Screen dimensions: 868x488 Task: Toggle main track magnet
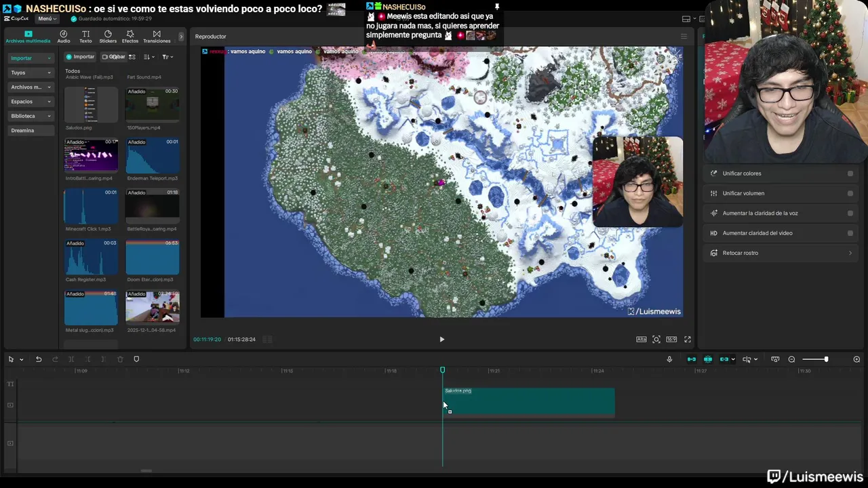click(692, 359)
